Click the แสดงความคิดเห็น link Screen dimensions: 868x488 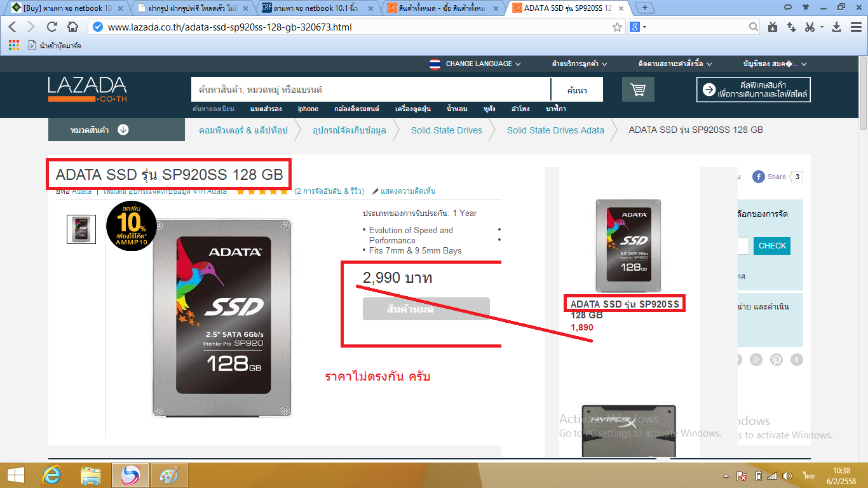[404, 191]
